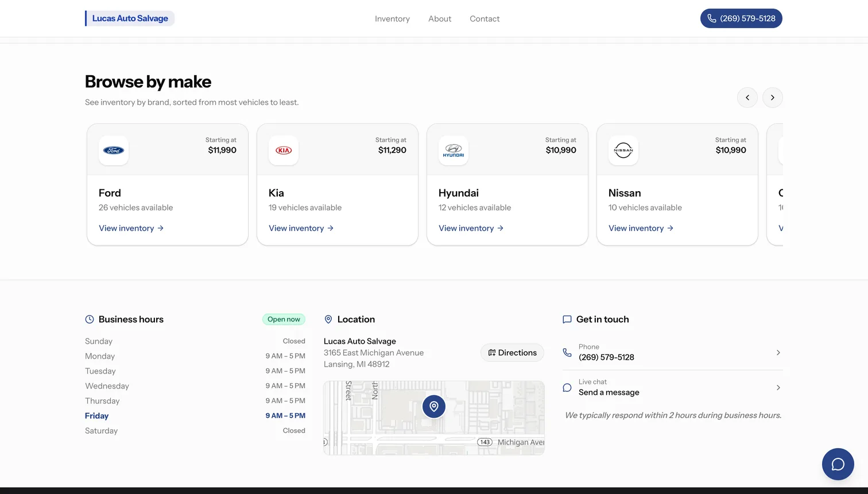
Task: Click the Ford card title
Action: tap(110, 193)
